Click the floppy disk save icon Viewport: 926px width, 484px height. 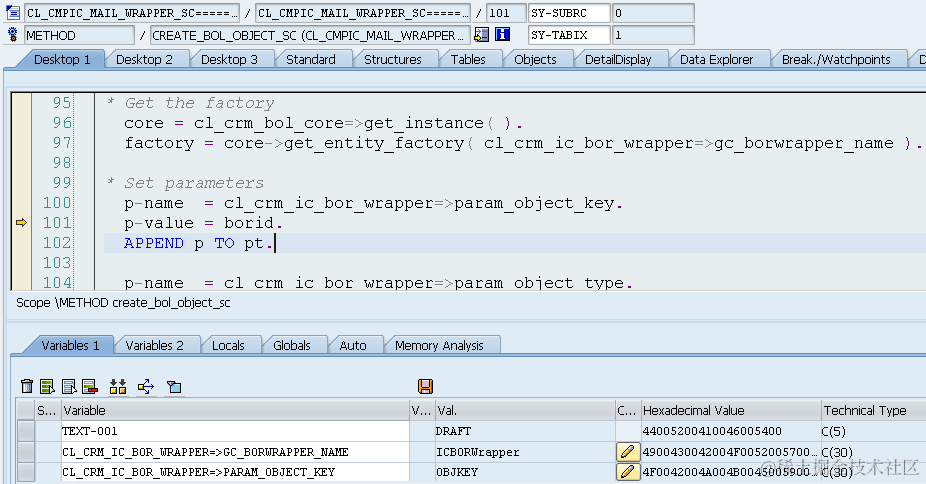[x=425, y=386]
